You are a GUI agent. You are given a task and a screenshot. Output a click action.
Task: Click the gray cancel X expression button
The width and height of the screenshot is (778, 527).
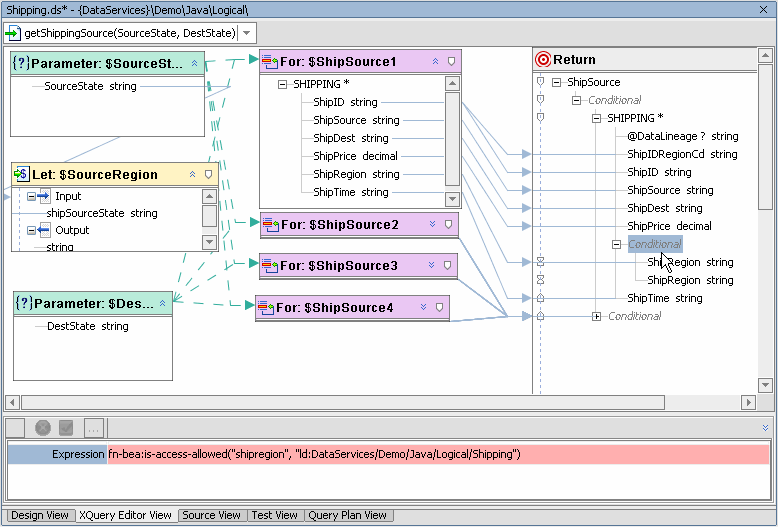(43, 428)
